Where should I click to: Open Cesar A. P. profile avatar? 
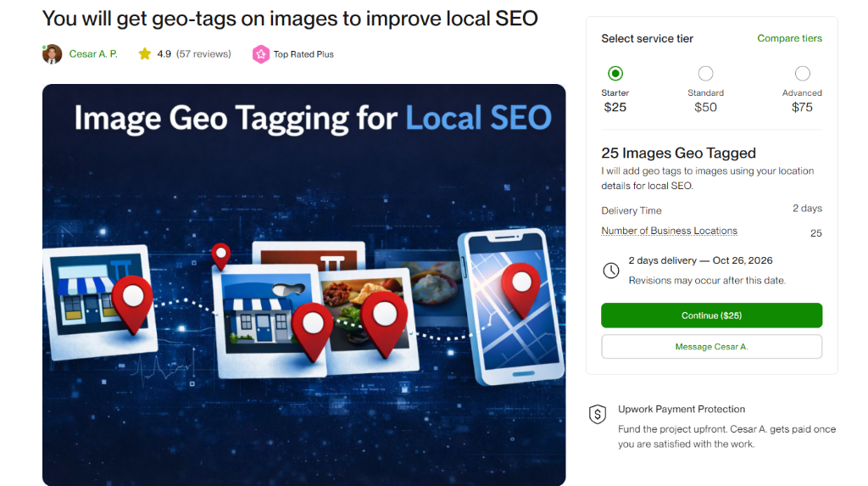(52, 54)
